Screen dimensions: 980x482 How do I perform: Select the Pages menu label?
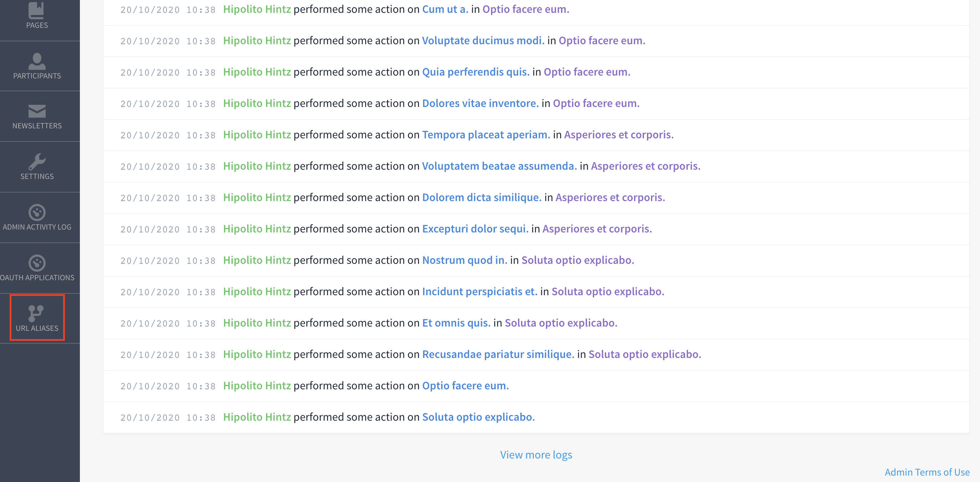tap(37, 25)
